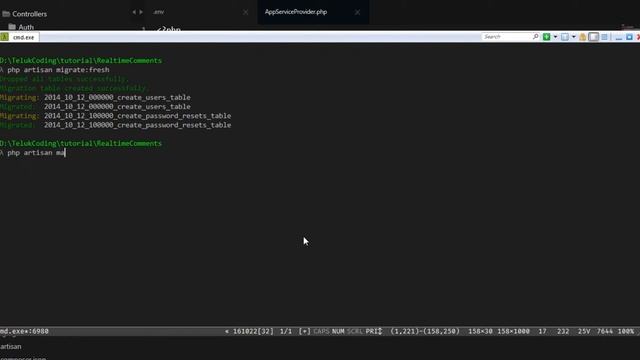
Task: Close the AppServiceProvider.php tab
Action: (357, 12)
